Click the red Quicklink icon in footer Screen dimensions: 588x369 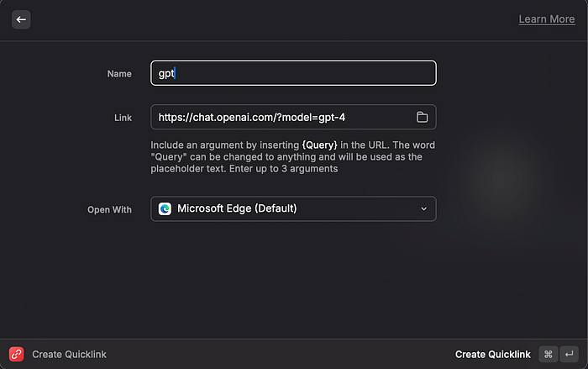point(16,355)
